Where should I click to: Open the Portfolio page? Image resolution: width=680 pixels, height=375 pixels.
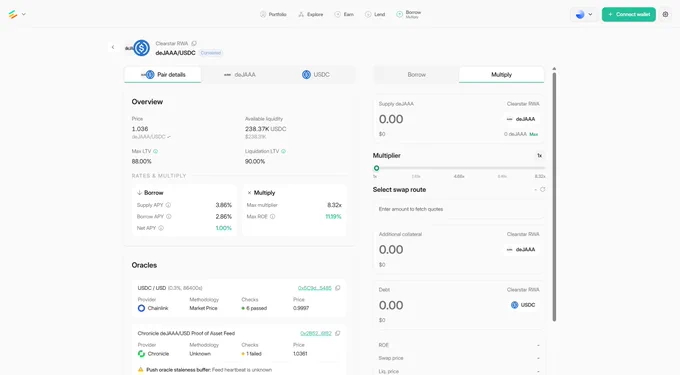(273, 14)
